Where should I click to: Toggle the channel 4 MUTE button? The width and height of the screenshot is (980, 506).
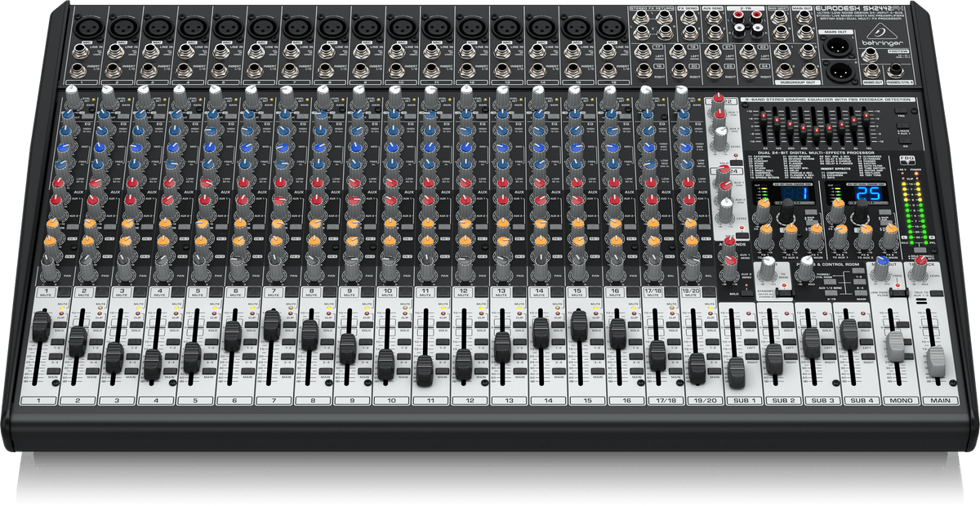[178, 291]
